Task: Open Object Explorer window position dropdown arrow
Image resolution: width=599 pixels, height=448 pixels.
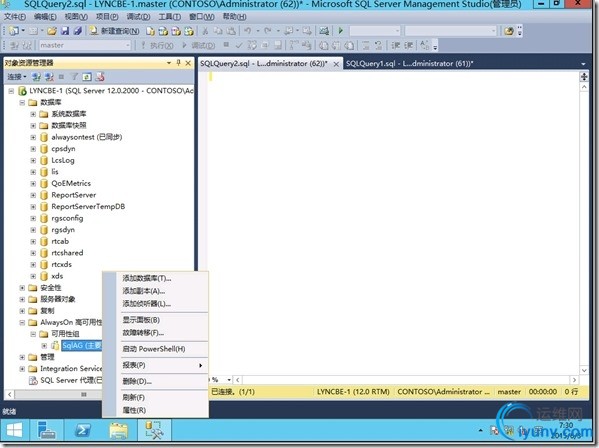Action: pos(169,63)
